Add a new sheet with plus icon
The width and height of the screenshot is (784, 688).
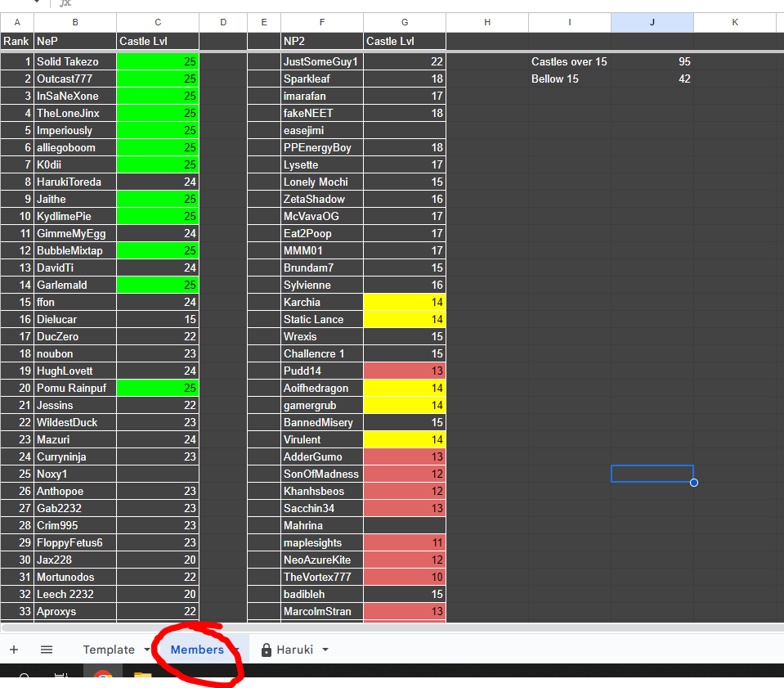pos(14,650)
